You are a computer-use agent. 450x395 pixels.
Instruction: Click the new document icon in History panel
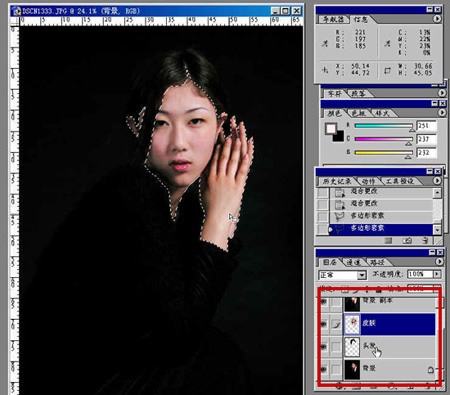point(388,240)
